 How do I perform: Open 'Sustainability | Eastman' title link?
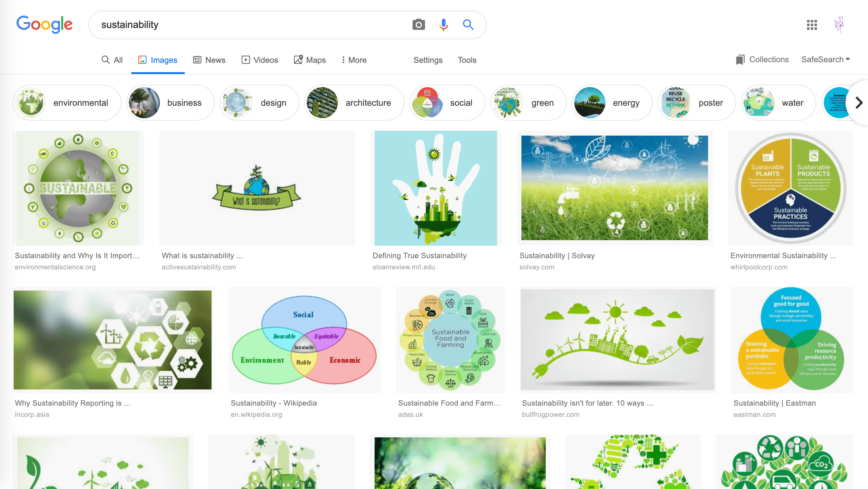coord(775,403)
